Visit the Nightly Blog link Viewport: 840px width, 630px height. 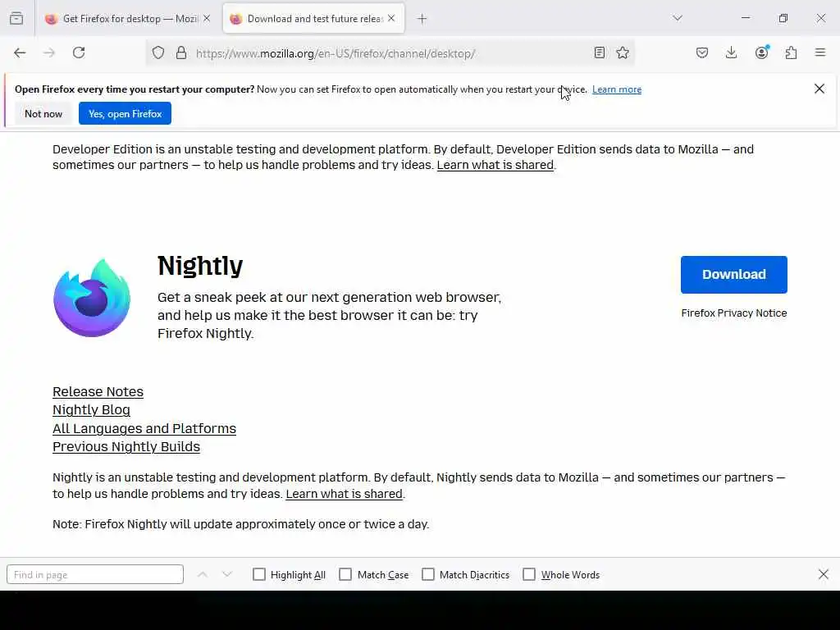point(91,410)
